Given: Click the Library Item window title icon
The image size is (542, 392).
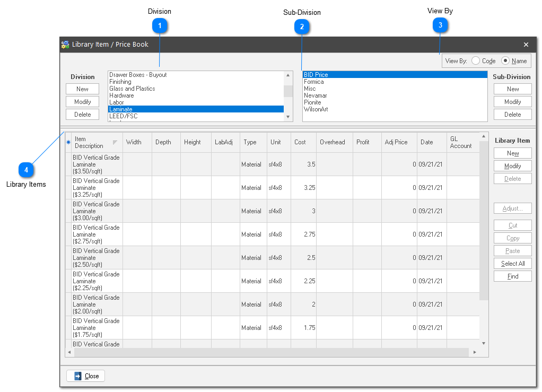Looking at the screenshot, I should (65, 45).
